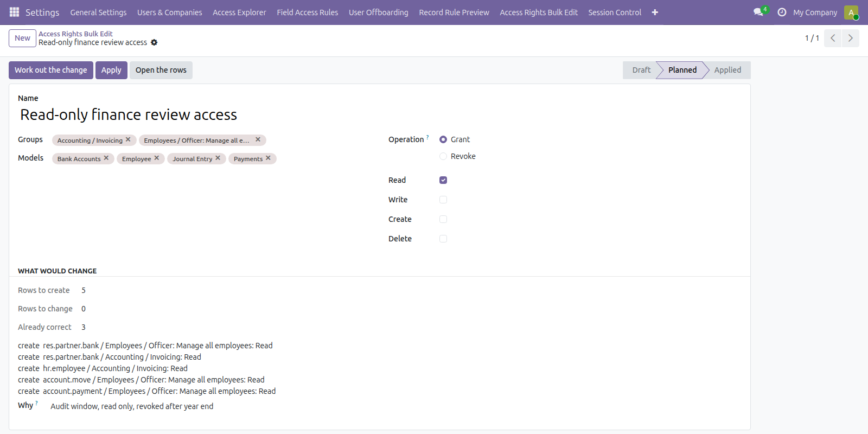Screen dimensions: 868x434
Task: Go to Access Explorer menu
Action: (x=239, y=12)
